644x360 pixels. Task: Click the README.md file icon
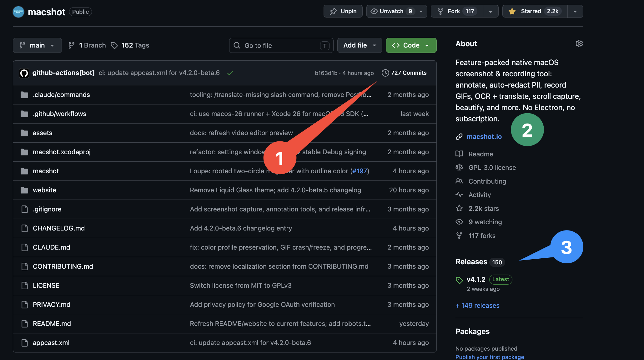tap(24, 324)
